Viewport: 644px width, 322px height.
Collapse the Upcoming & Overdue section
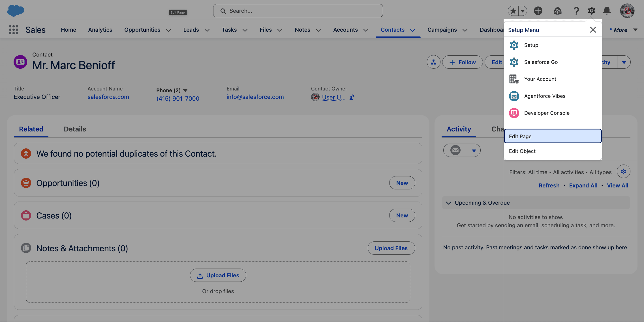[448, 203]
